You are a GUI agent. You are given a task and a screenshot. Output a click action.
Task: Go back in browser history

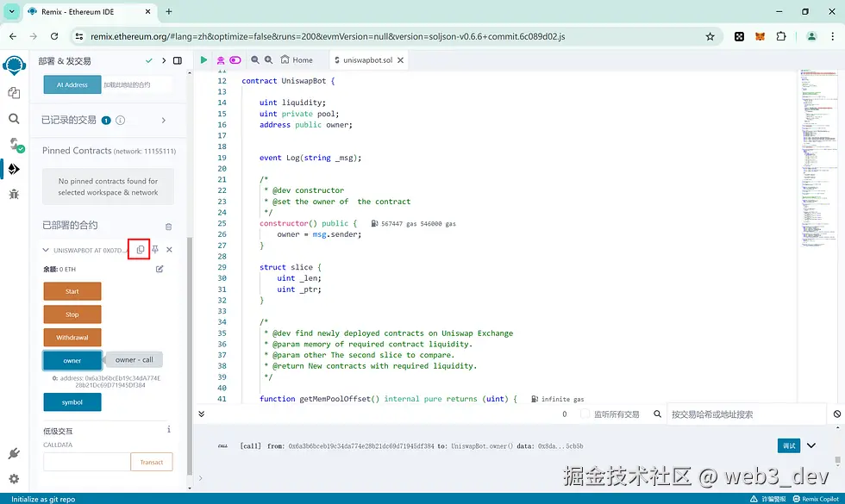[13, 36]
